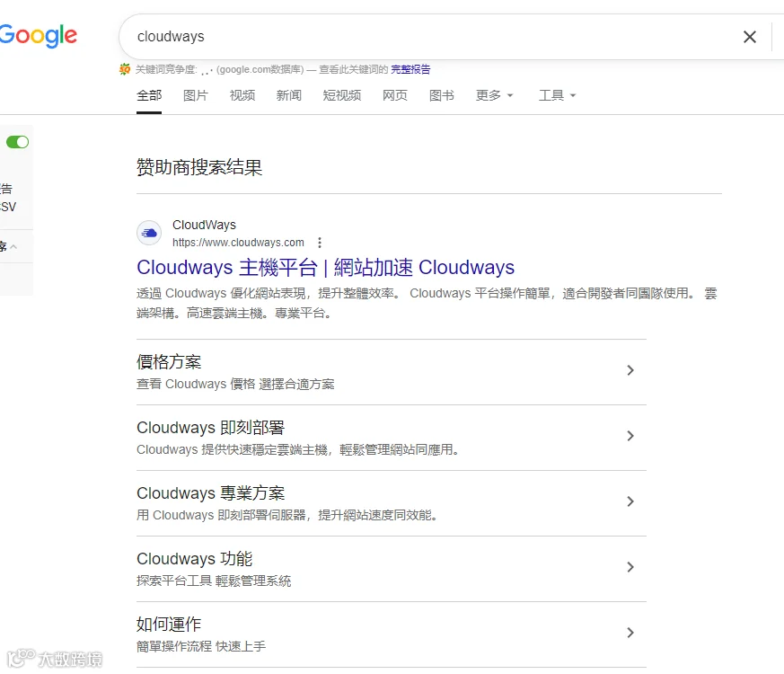The image size is (784, 674).
Task: Collapse the left sidebar section caret
Action: click(x=13, y=246)
